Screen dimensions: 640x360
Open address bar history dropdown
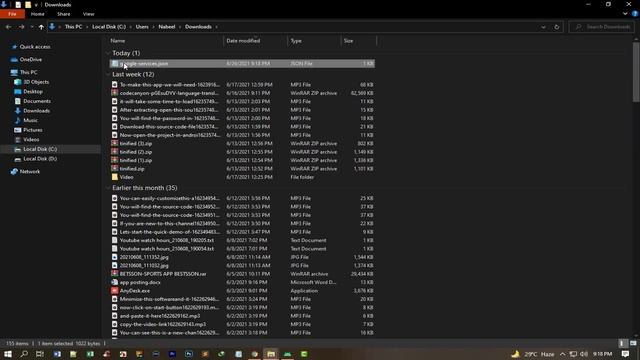[x=543, y=27]
